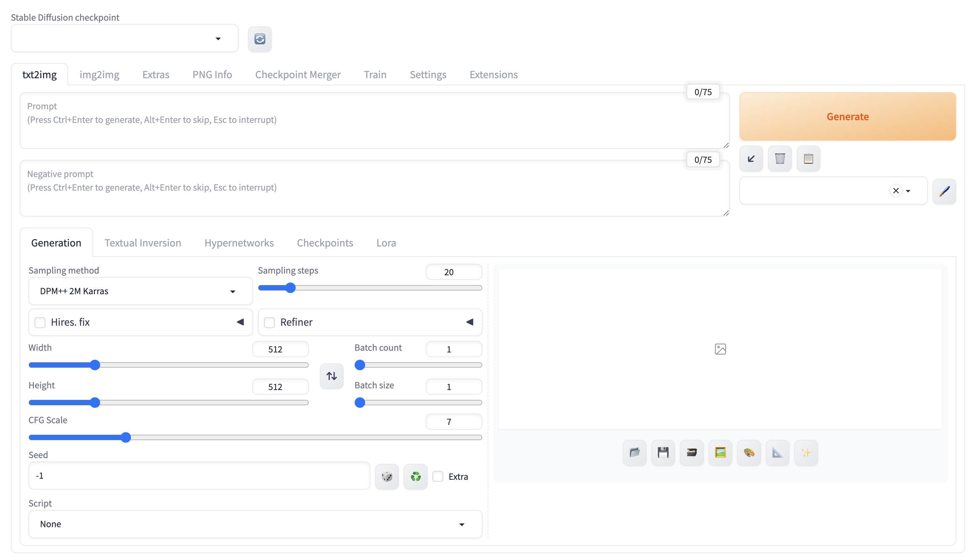
Task: Click the trash/delete output icon
Action: coord(780,158)
